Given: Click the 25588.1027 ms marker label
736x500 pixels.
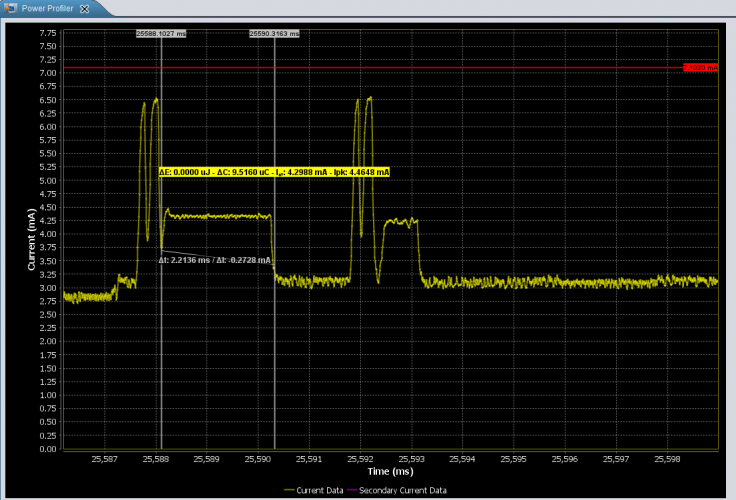Looking at the screenshot, I should coord(161,33).
